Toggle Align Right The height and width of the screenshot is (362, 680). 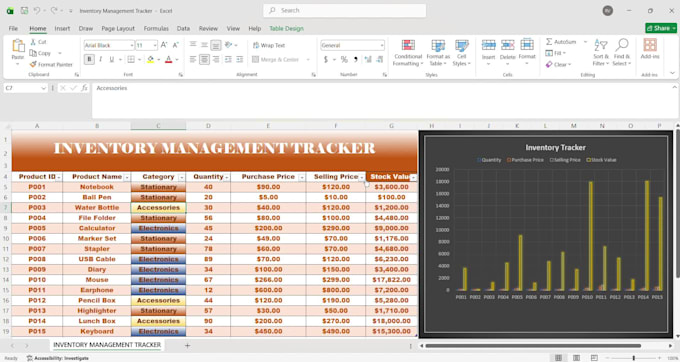[x=216, y=59]
